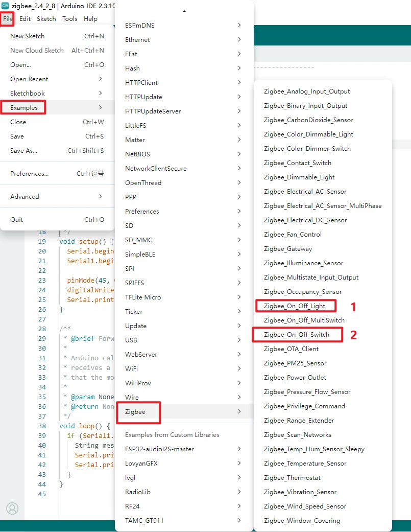Click Save in the File menu
411x532 pixels.
tap(57, 136)
